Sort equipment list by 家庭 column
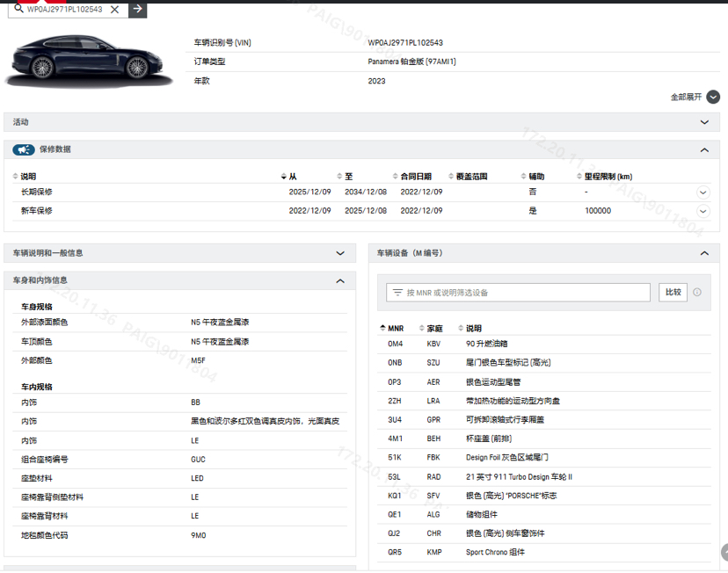Screen dimensions: 728x573 [431, 328]
